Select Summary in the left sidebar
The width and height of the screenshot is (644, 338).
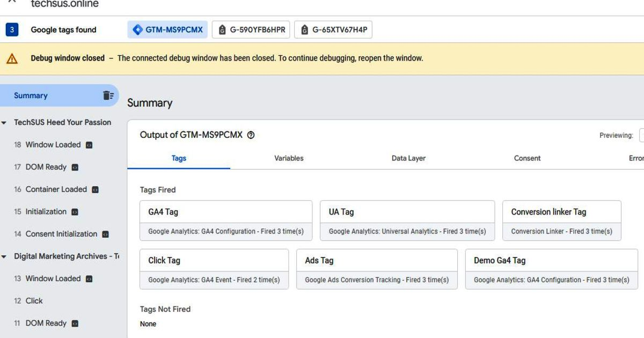point(59,95)
